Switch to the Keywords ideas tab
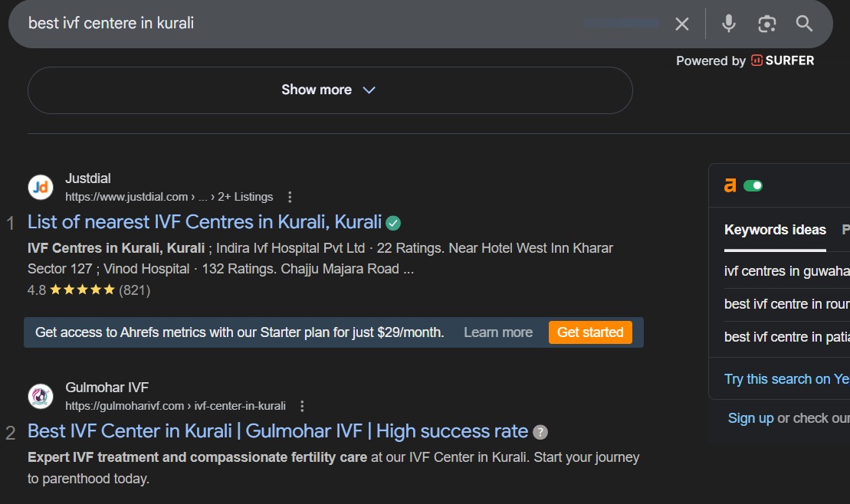 [x=775, y=230]
